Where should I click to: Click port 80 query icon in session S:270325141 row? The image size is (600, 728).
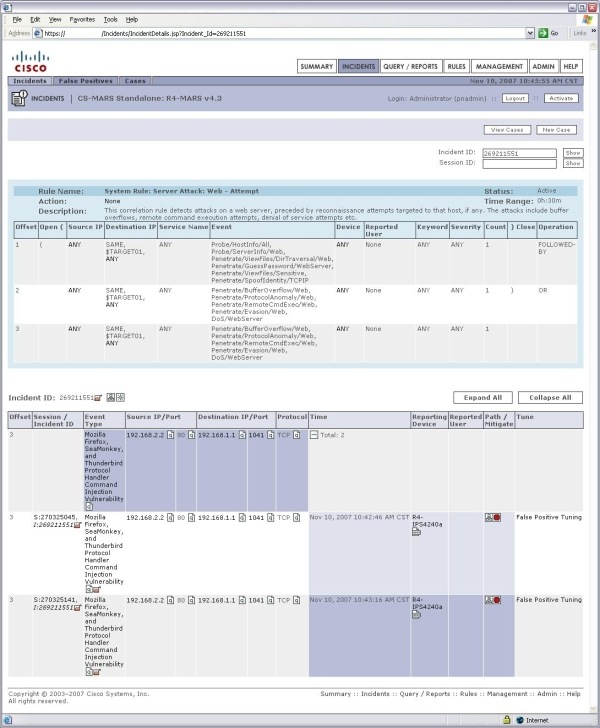pyautogui.click(x=191, y=600)
